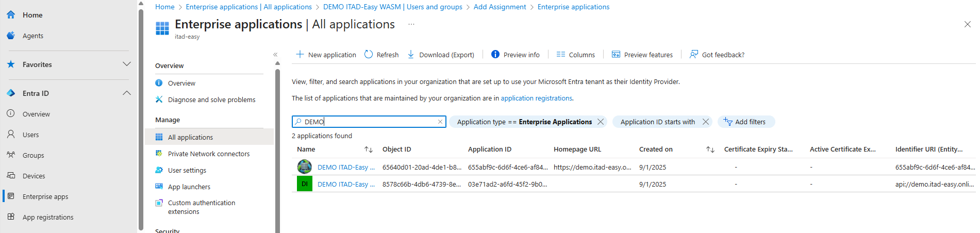Open Private Network connectors menu item
Image resolution: width=980 pixels, height=233 pixels.
pyautogui.click(x=208, y=154)
